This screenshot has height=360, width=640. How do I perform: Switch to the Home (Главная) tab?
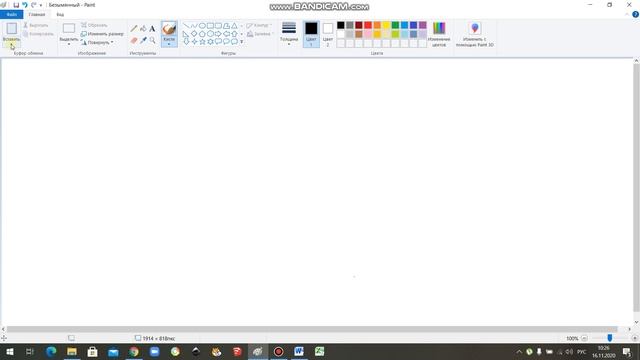coord(37,14)
